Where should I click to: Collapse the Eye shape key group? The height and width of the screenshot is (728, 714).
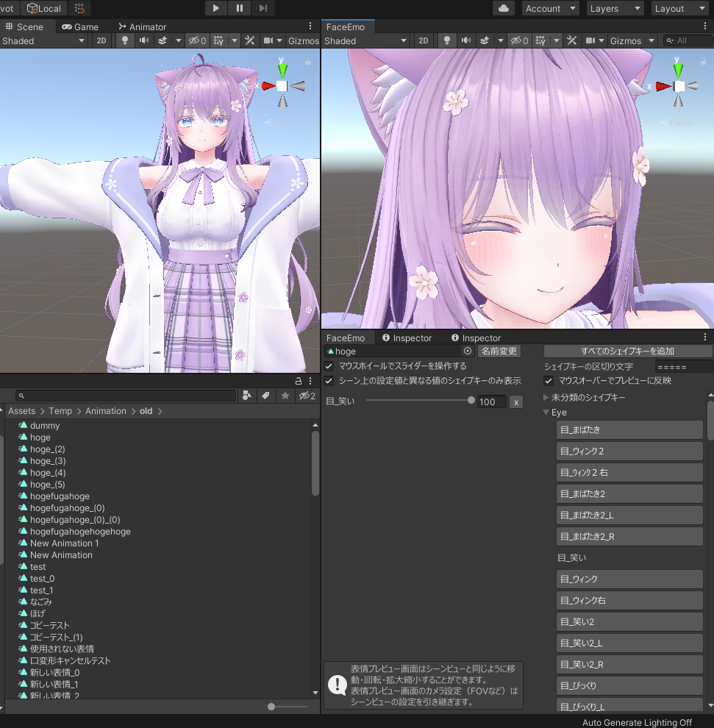[546, 413]
